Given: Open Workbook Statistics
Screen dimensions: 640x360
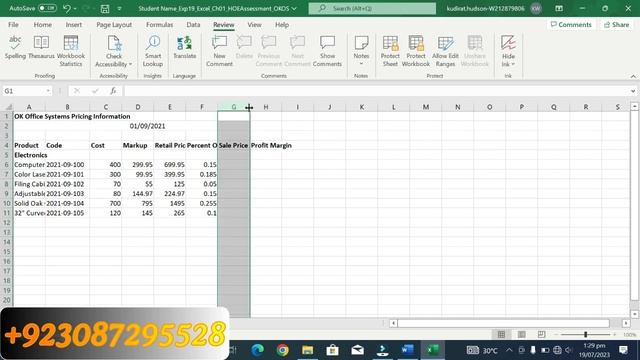Looking at the screenshot, I should [x=71, y=51].
